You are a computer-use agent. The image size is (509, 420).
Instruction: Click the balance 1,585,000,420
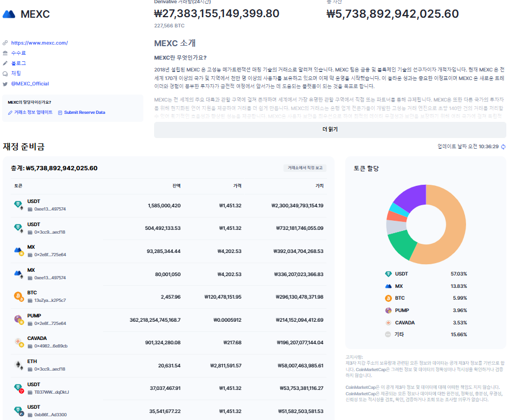tap(164, 206)
